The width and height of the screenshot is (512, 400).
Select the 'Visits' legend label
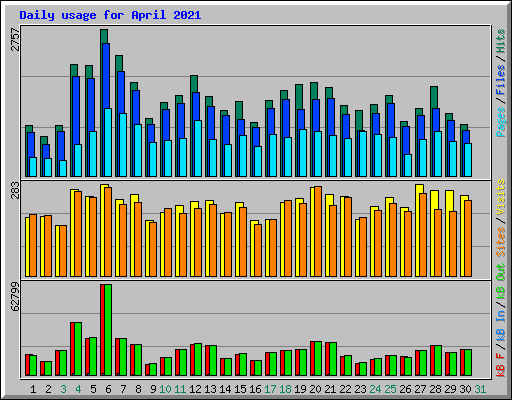coord(501,197)
